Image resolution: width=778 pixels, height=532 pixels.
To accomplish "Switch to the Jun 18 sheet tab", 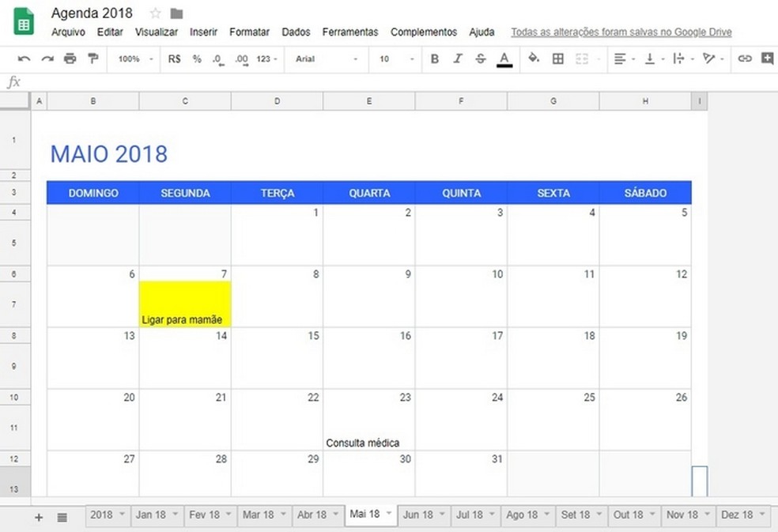I will (418, 515).
